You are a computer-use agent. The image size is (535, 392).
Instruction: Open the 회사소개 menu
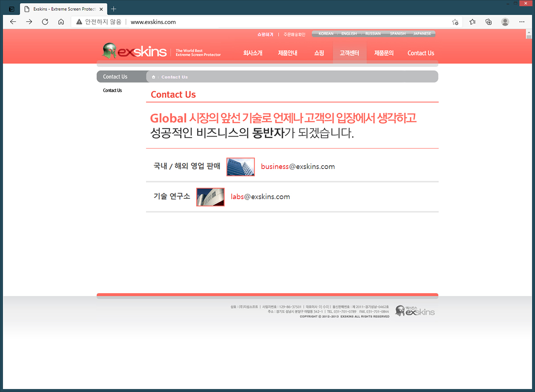253,53
